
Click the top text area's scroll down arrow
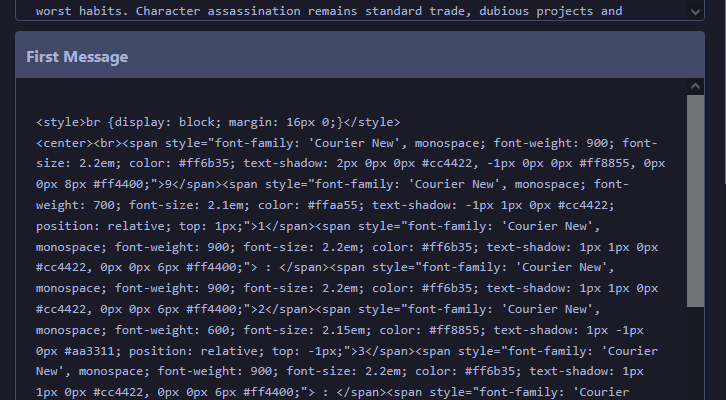click(695, 12)
